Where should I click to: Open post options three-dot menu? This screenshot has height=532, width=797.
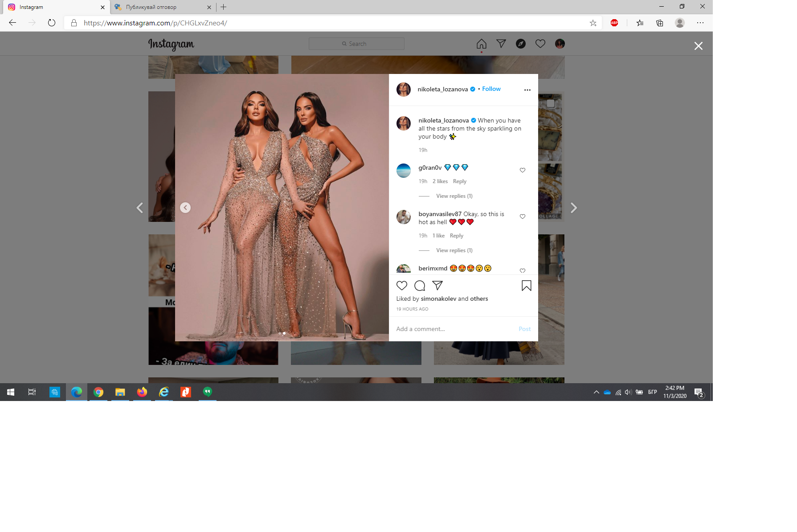tap(527, 90)
